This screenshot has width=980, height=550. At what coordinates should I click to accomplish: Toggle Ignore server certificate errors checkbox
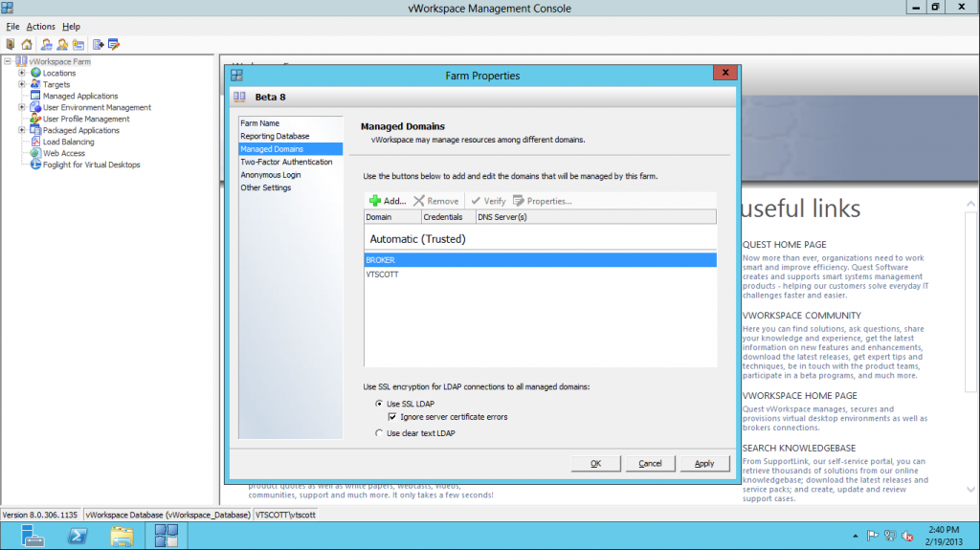click(391, 417)
